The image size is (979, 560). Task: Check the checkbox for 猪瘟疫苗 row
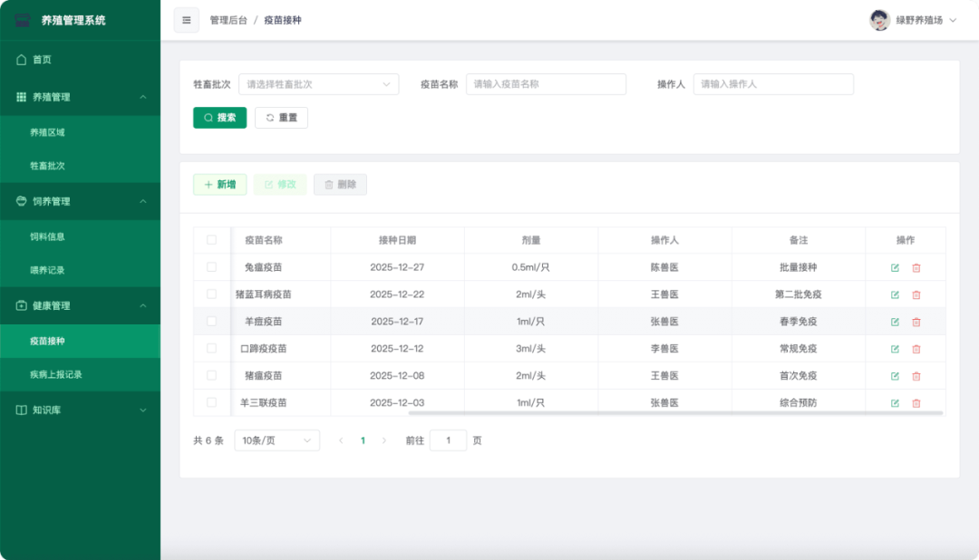pos(211,375)
